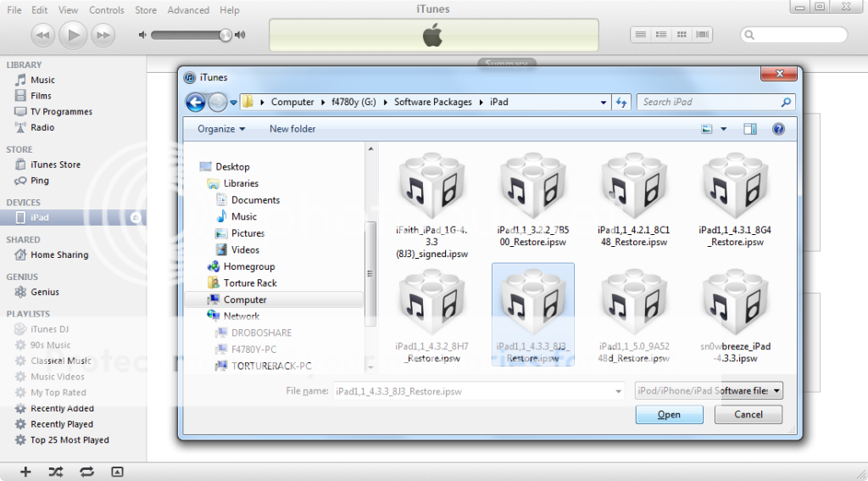
Task: Click the Open button
Action: 670,415
